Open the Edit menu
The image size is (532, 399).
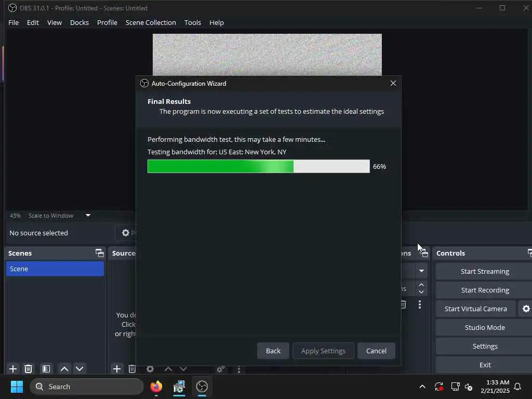[33, 22]
